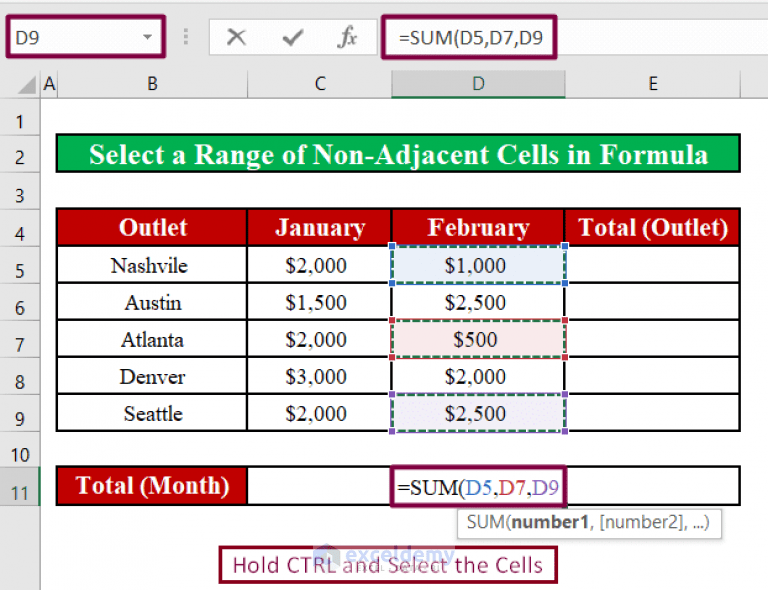This screenshot has height=590, width=768.
Task: Open Insert Function fx dialog
Action: pyautogui.click(x=347, y=37)
